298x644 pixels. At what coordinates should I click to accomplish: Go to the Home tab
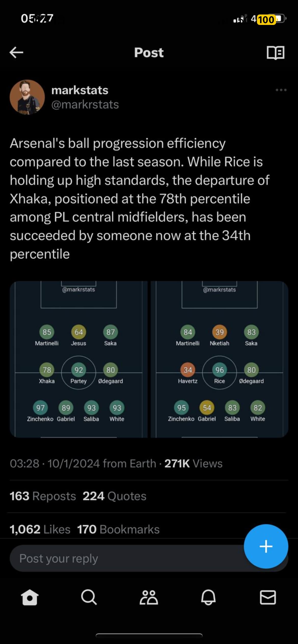30,597
